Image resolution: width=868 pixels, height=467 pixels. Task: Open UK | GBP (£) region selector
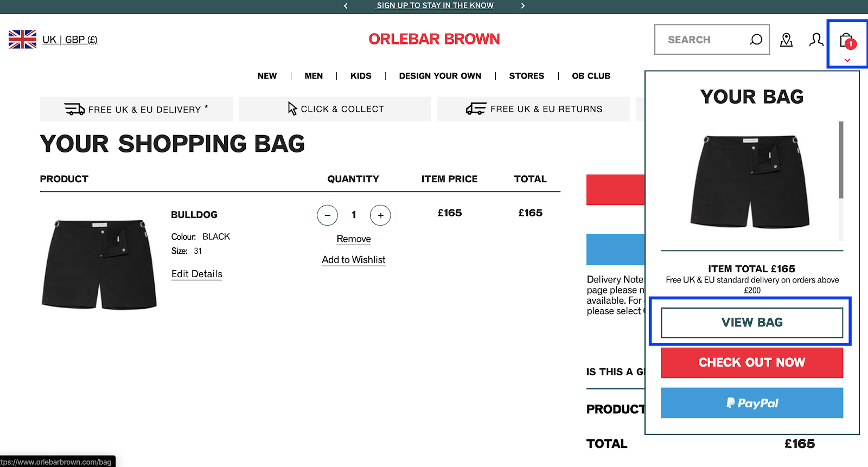tap(70, 40)
